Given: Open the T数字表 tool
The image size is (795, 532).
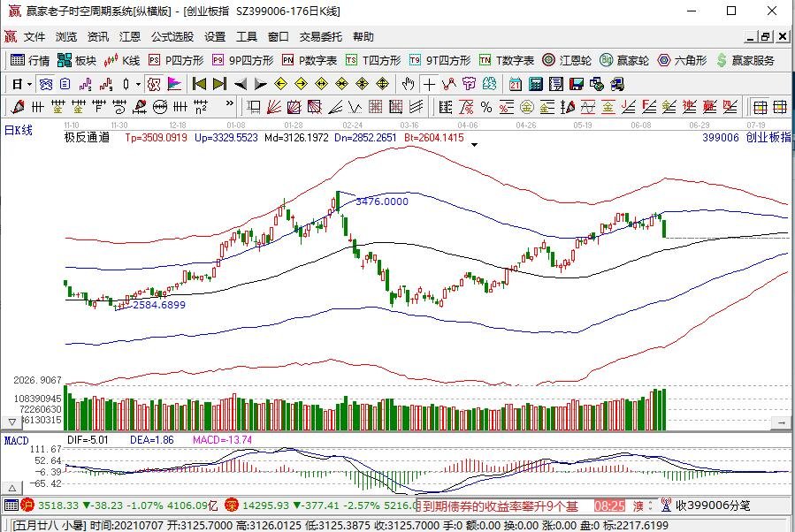Looking at the screenshot, I should click(x=507, y=60).
